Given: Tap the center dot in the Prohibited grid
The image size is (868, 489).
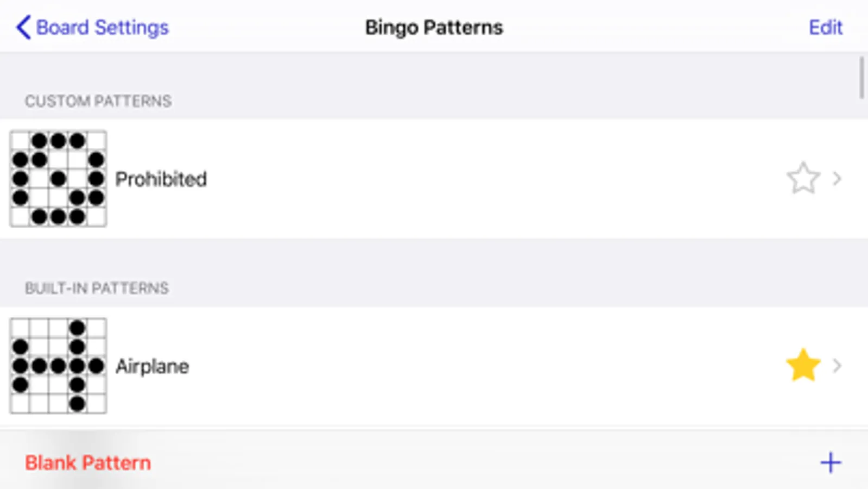Looking at the screenshot, I should click(x=58, y=178).
